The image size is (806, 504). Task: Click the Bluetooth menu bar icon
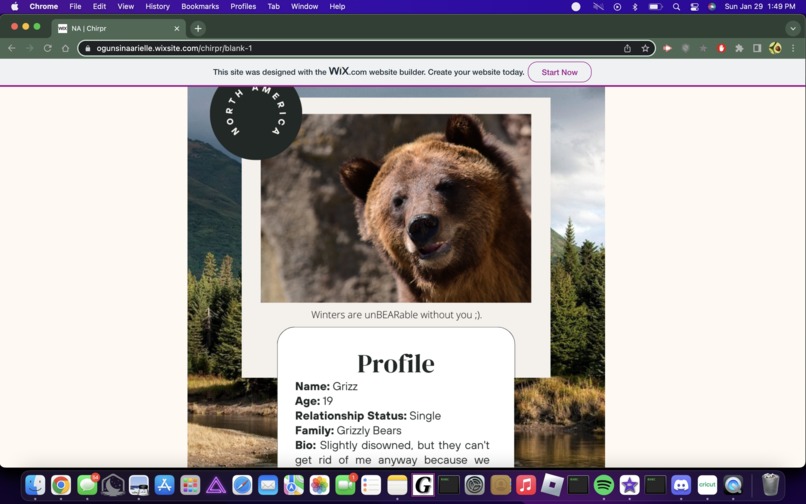[635, 7]
